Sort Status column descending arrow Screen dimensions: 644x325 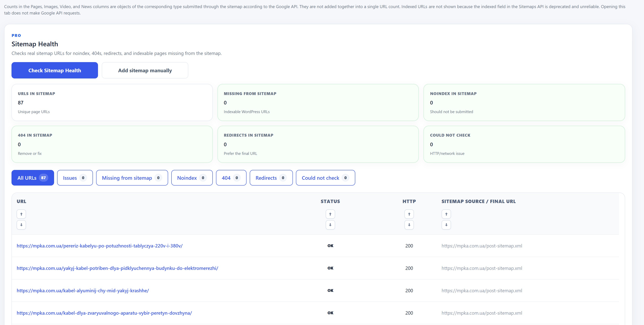[330, 225]
